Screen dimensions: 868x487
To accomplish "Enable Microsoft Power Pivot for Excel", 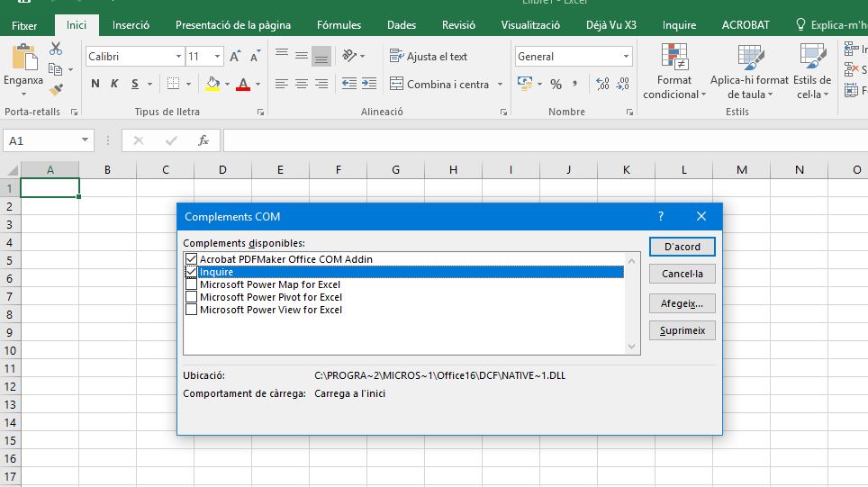I will tap(191, 297).
